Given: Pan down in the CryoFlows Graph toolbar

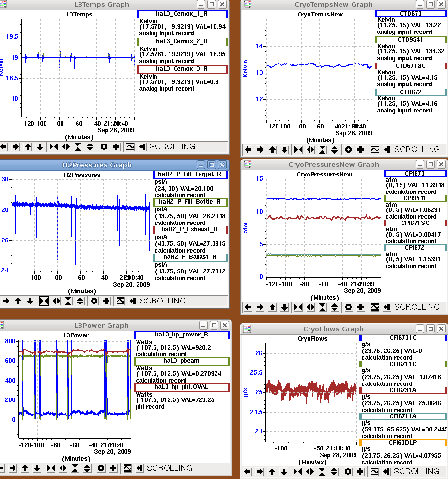Looking at the screenshot, I should point(284,472).
